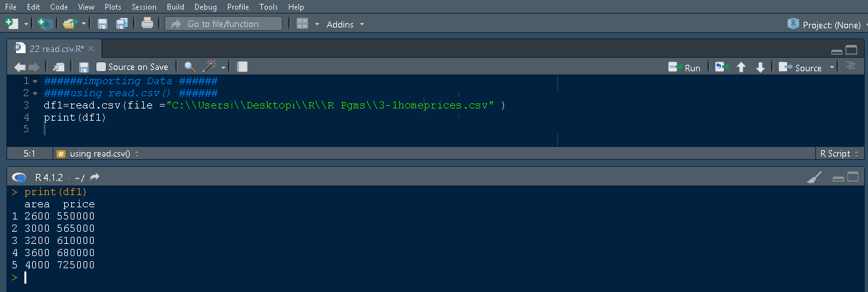Open code tools magic wand
The image size is (868, 292).
(210, 67)
